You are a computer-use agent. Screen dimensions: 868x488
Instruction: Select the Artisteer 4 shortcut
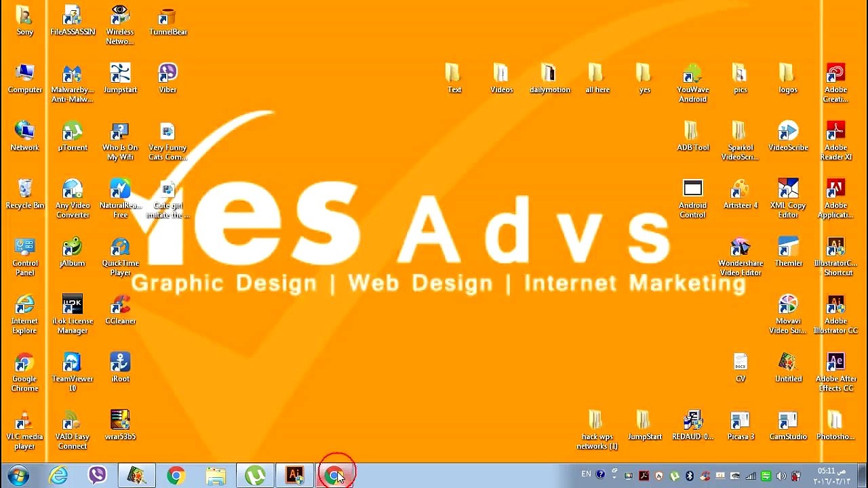pos(740,194)
